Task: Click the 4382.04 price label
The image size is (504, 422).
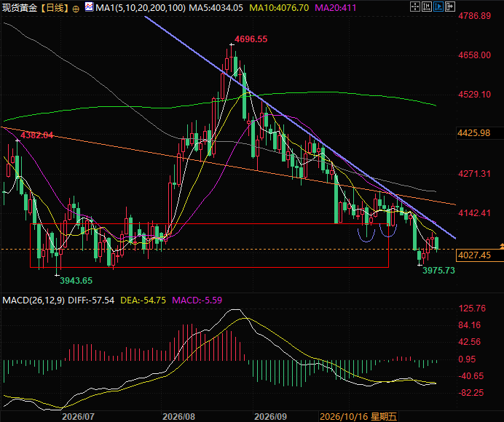Action: [37, 135]
